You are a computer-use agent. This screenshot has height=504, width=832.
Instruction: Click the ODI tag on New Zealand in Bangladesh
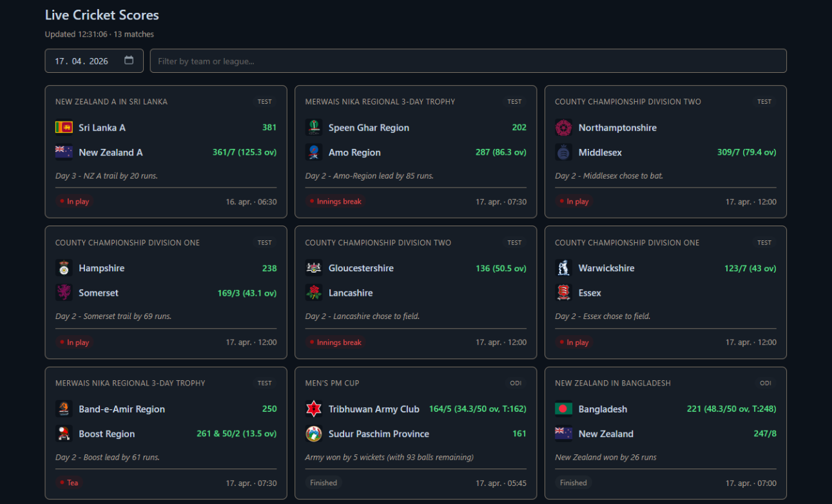(x=765, y=383)
